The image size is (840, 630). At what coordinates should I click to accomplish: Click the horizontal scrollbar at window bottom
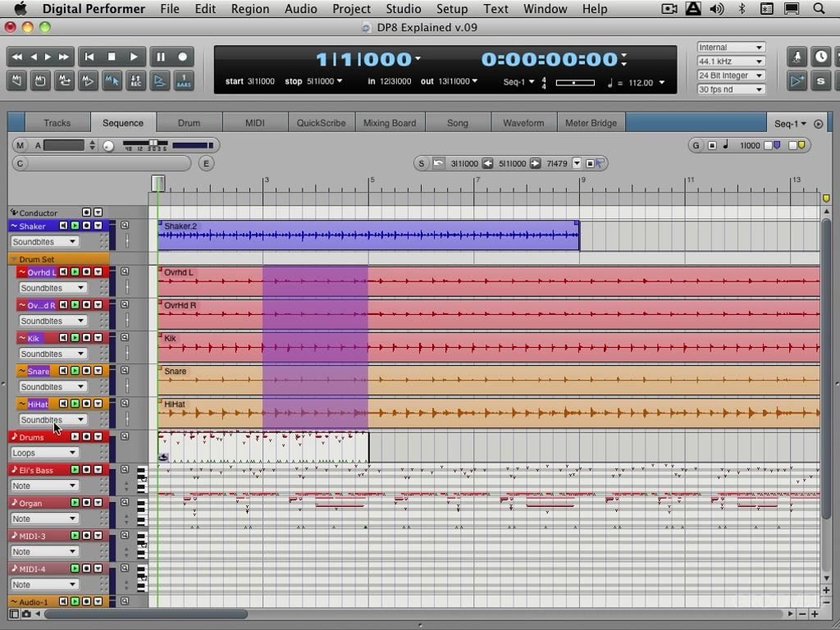pos(146,614)
